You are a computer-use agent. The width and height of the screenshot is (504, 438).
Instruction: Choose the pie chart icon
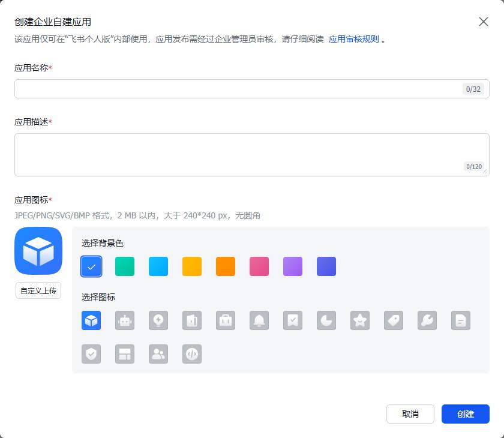326,320
